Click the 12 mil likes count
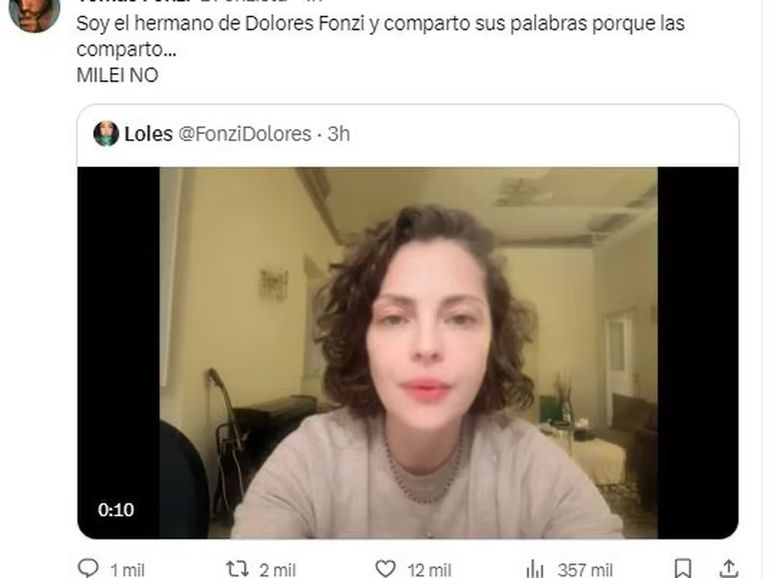This screenshot has height=578, width=770. (x=429, y=570)
